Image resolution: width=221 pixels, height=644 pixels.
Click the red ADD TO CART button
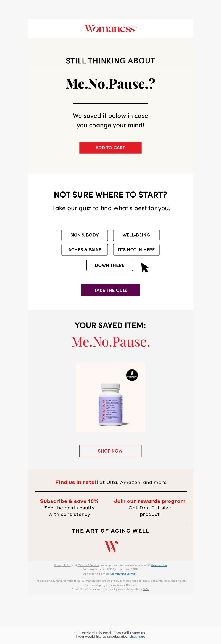pyautogui.click(x=110, y=148)
